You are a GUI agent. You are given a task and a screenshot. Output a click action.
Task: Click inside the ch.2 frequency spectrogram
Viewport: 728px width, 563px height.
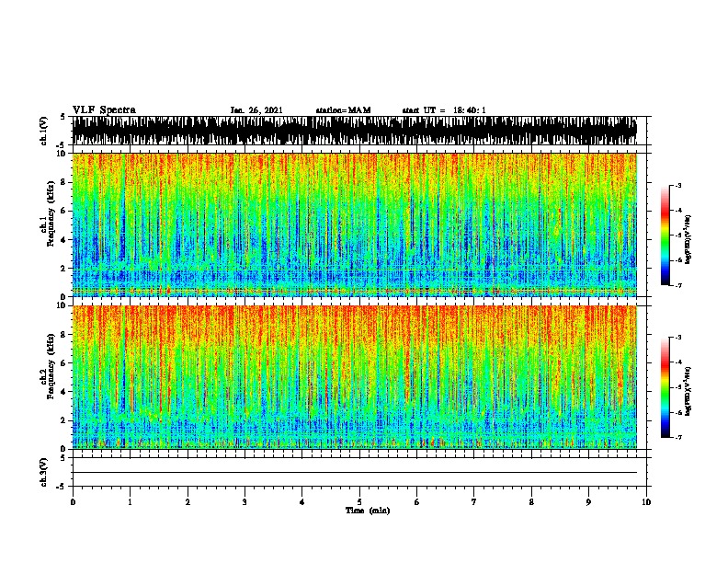(354, 377)
